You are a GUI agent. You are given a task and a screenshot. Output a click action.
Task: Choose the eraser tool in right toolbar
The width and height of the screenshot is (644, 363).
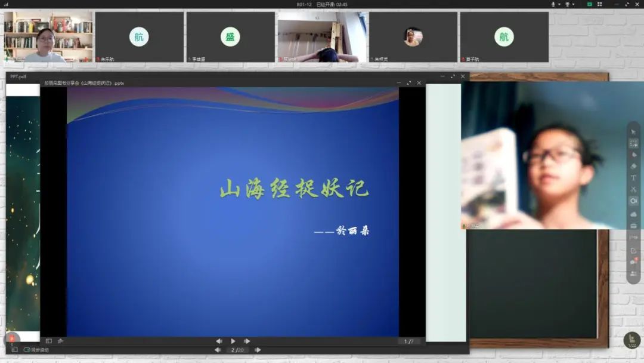pos(633,167)
